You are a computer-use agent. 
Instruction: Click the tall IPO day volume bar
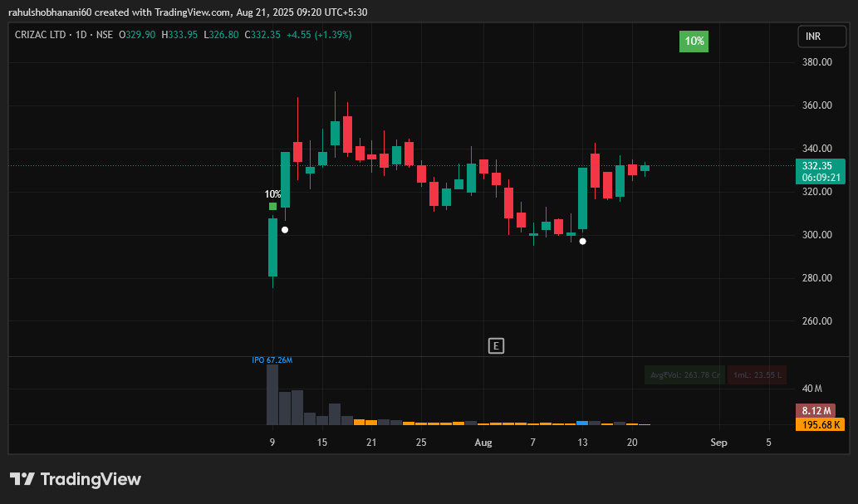(272, 394)
